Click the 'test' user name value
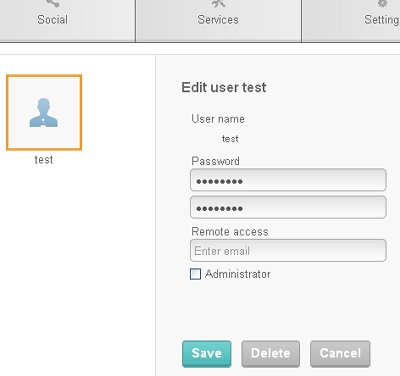The height and width of the screenshot is (376, 400). (230, 138)
